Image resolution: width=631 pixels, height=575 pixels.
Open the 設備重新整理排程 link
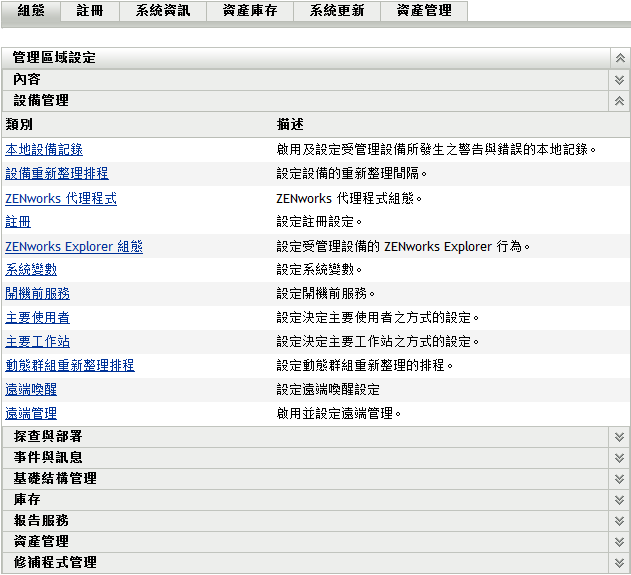(57, 173)
